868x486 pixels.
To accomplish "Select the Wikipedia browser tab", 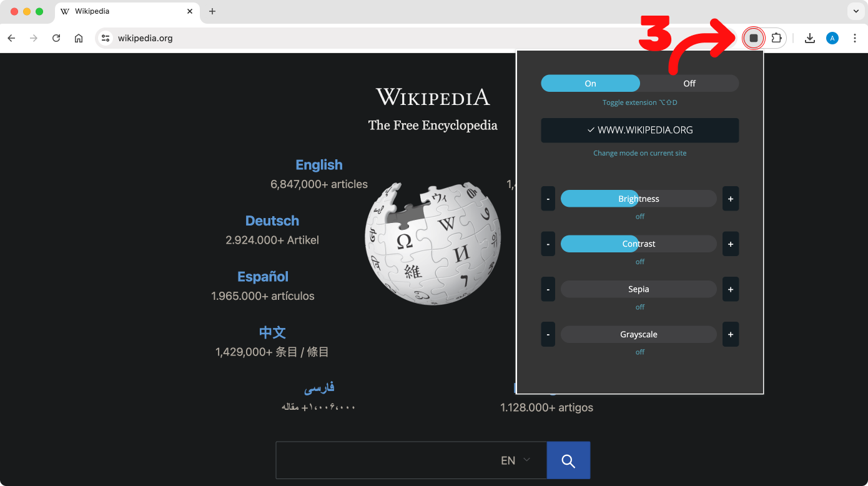I will point(127,12).
